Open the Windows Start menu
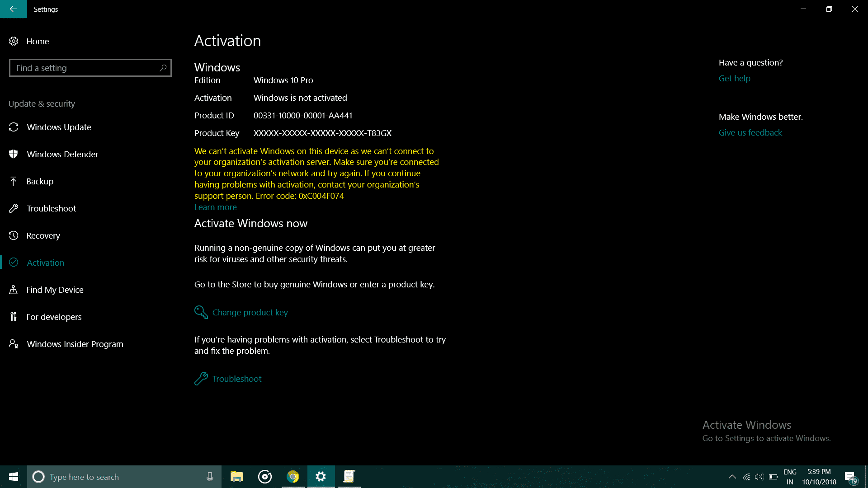The image size is (868, 488). point(14,477)
